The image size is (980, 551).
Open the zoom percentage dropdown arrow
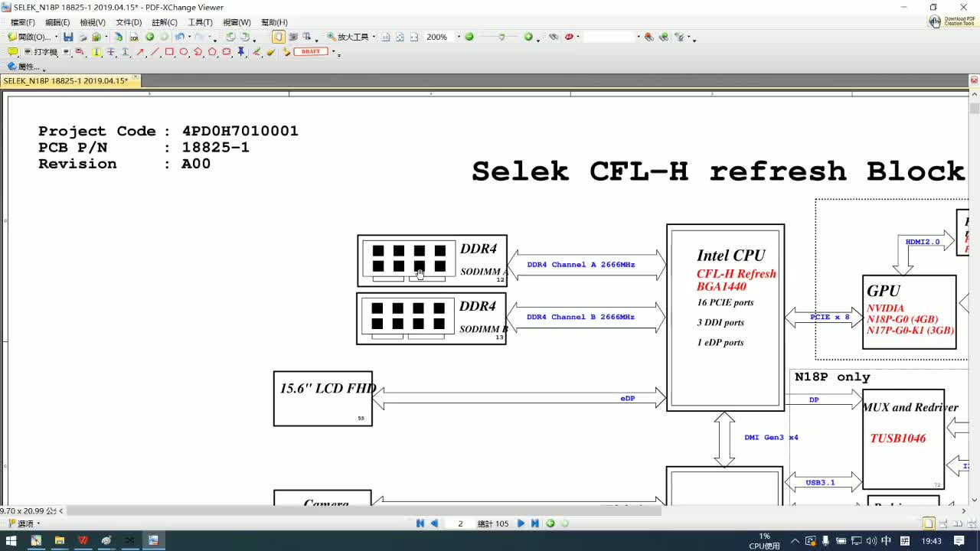(459, 37)
